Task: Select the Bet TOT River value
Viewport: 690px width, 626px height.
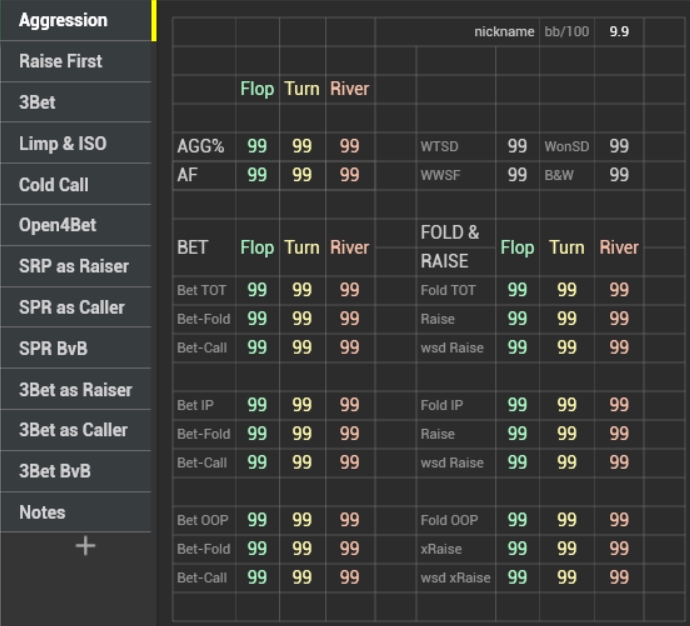Action: pos(349,291)
